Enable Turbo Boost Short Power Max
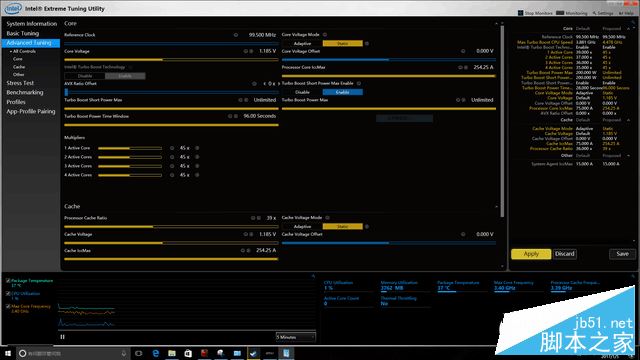Image resolution: width=640 pixels, height=360 pixels. 342,92
